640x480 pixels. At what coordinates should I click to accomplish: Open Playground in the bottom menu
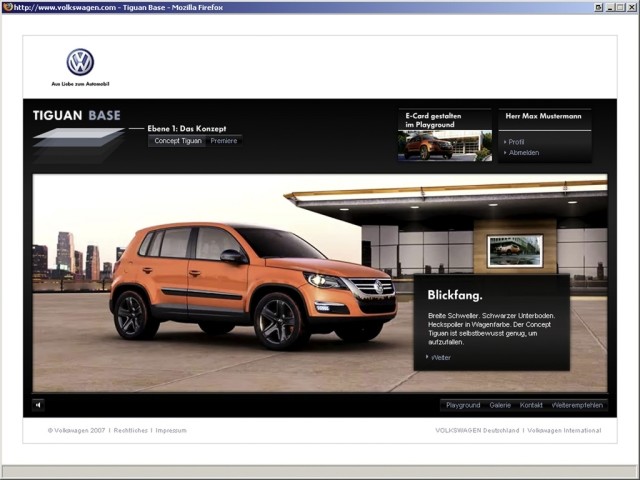(463, 405)
